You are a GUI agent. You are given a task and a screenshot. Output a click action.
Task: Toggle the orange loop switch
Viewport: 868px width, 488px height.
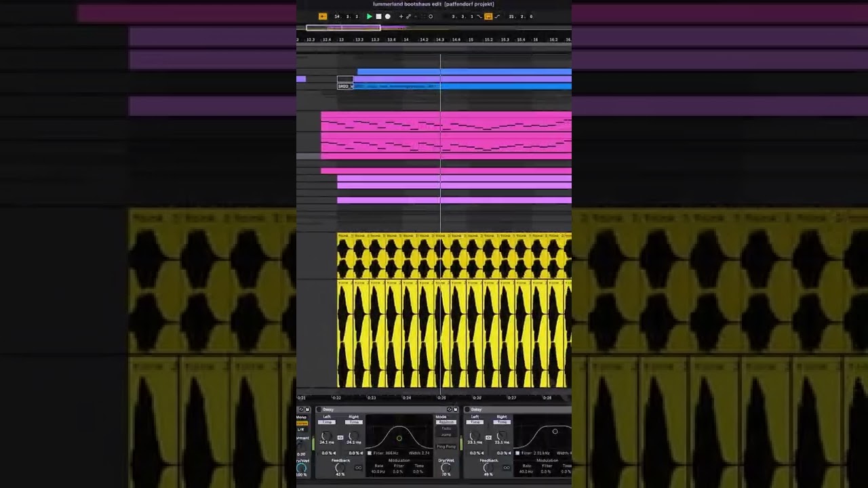[488, 16]
